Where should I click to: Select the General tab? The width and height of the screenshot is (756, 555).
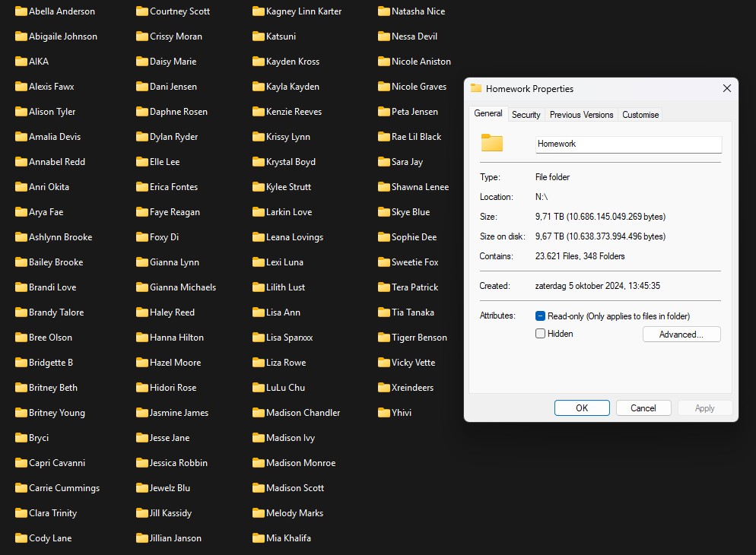pos(488,113)
